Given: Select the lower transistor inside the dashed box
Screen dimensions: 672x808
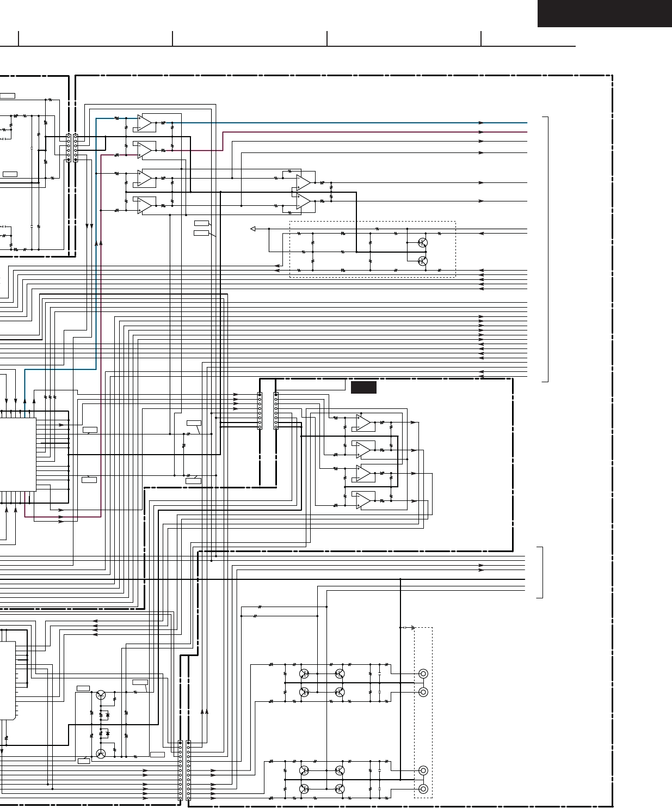Looking at the screenshot, I should coord(423,261).
